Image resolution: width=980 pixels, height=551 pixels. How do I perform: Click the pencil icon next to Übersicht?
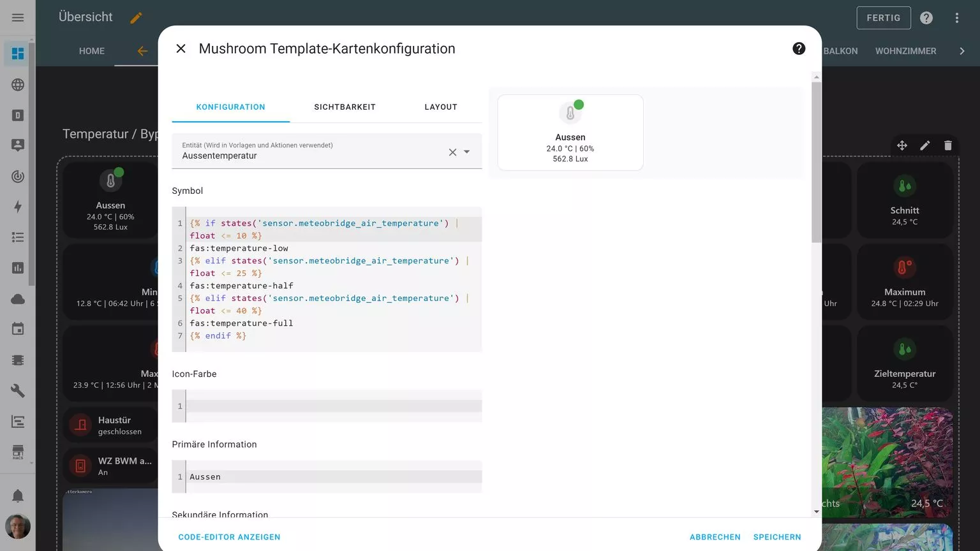tap(136, 18)
